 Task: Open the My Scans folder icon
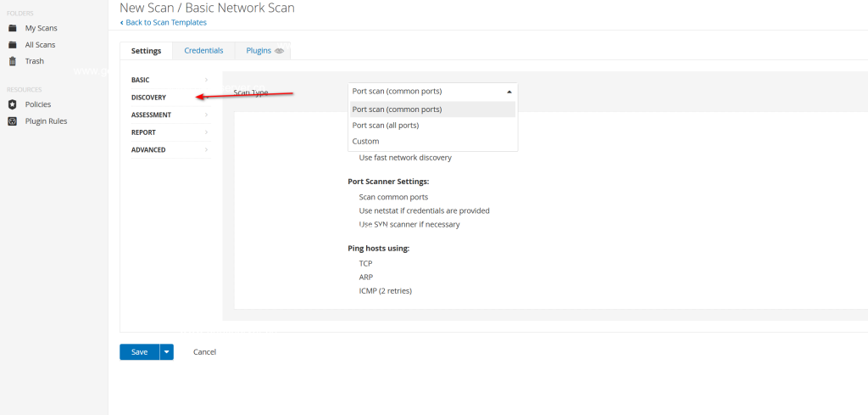click(13, 28)
